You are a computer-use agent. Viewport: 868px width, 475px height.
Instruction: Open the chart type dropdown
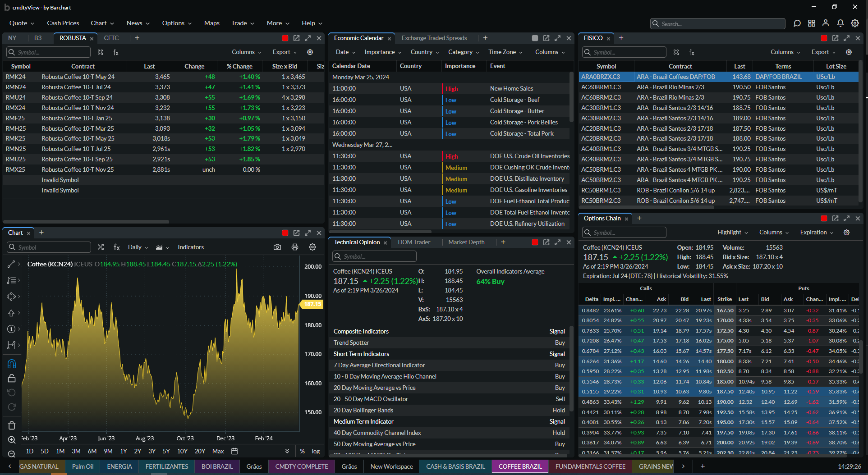point(162,247)
